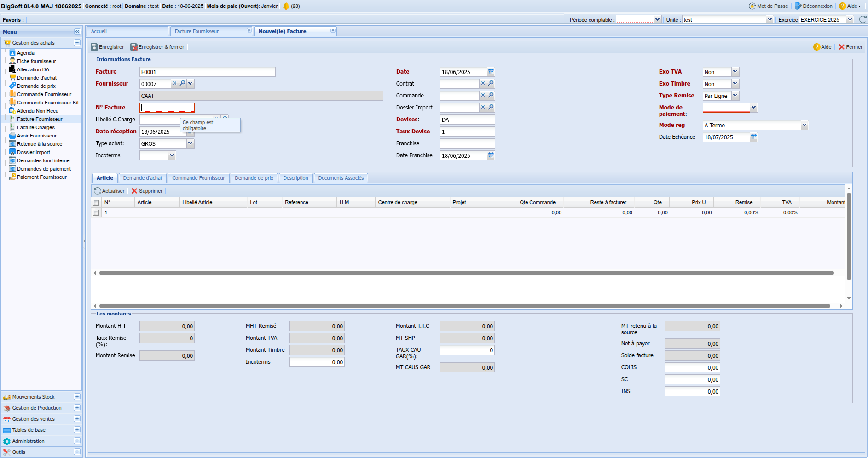Check the row 1 checkbox in article grid
This screenshot has height=458, width=868.
pos(96,212)
